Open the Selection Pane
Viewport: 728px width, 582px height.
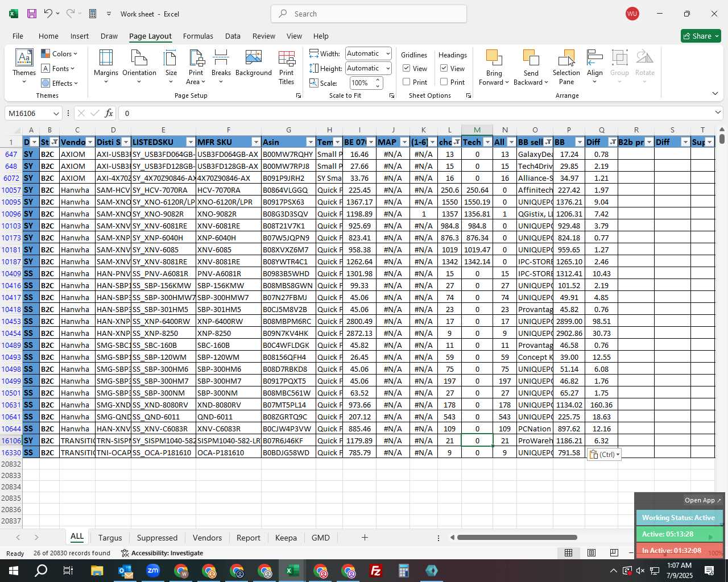pos(566,67)
